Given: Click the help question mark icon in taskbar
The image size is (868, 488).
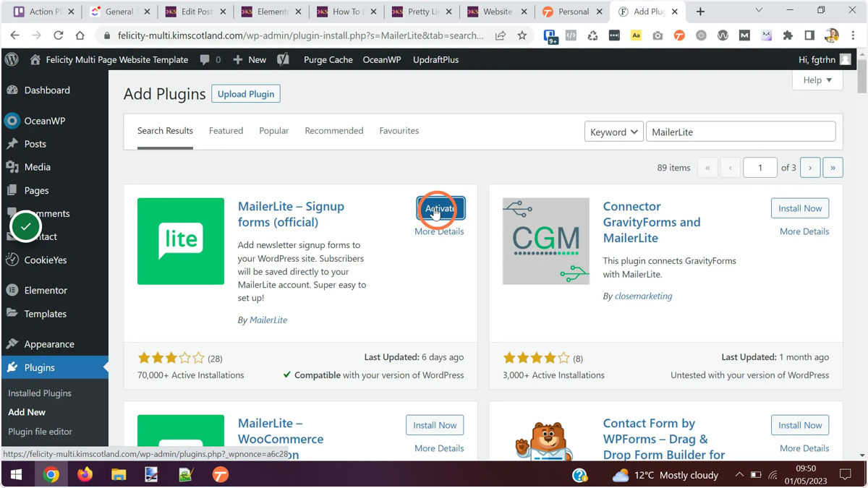Looking at the screenshot, I should (580, 475).
